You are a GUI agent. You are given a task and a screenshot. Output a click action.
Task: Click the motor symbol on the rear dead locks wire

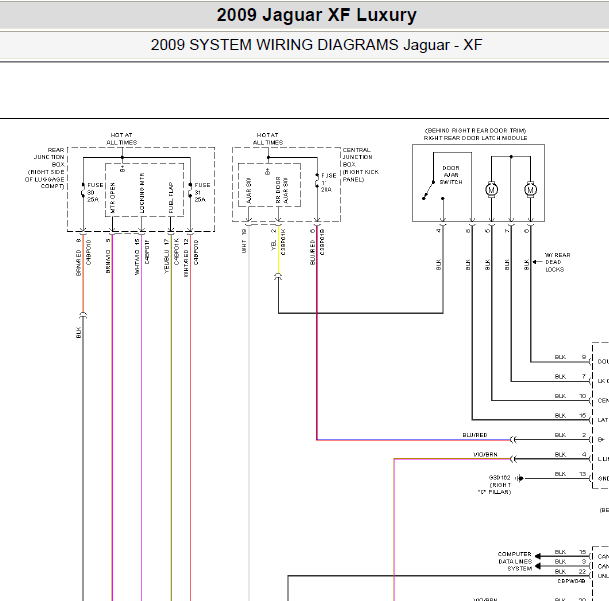coord(531,190)
